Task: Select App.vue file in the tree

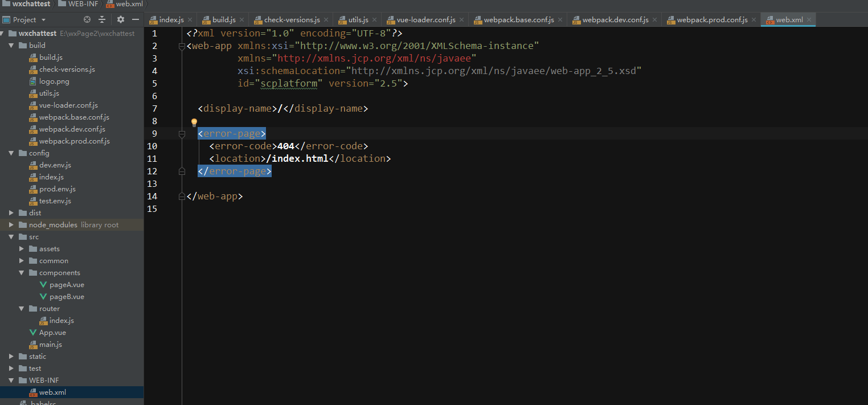Action: [52, 333]
